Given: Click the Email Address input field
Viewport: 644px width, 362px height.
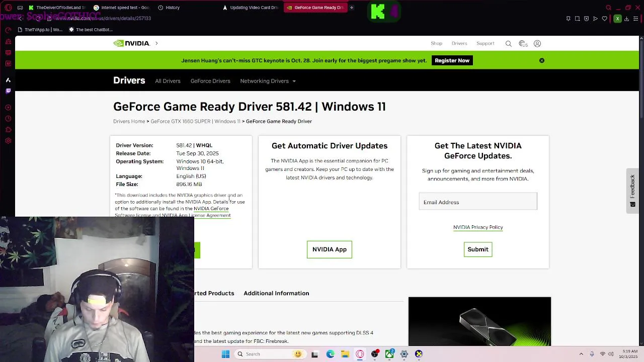Looking at the screenshot, I should pos(478,202).
